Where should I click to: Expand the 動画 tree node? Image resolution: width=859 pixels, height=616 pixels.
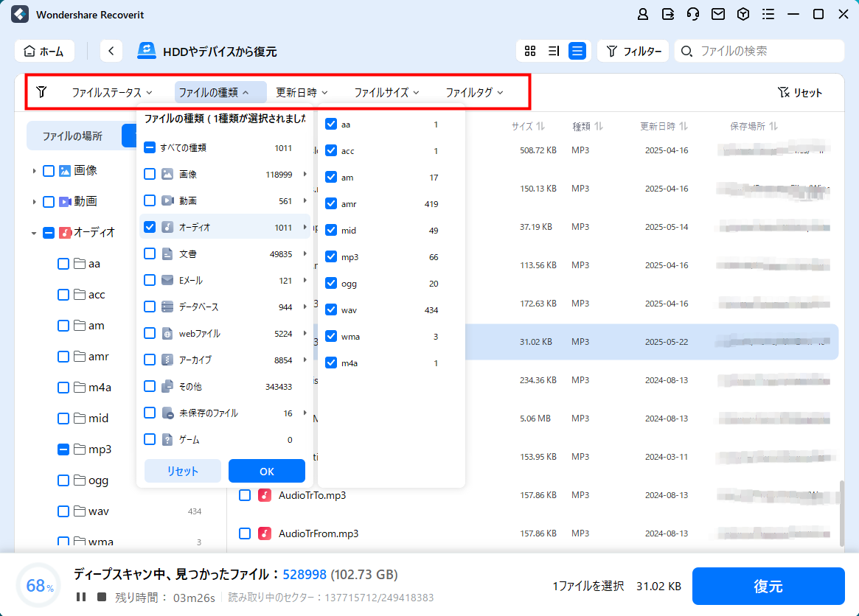tap(34, 201)
